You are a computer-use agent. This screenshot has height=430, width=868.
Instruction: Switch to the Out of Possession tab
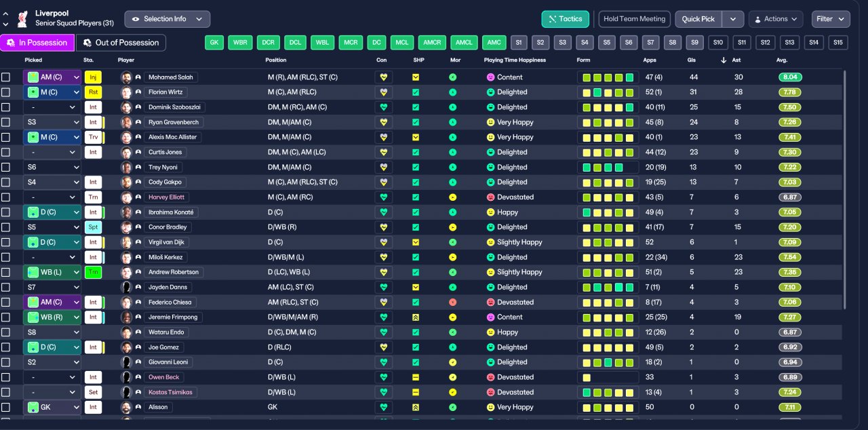121,43
